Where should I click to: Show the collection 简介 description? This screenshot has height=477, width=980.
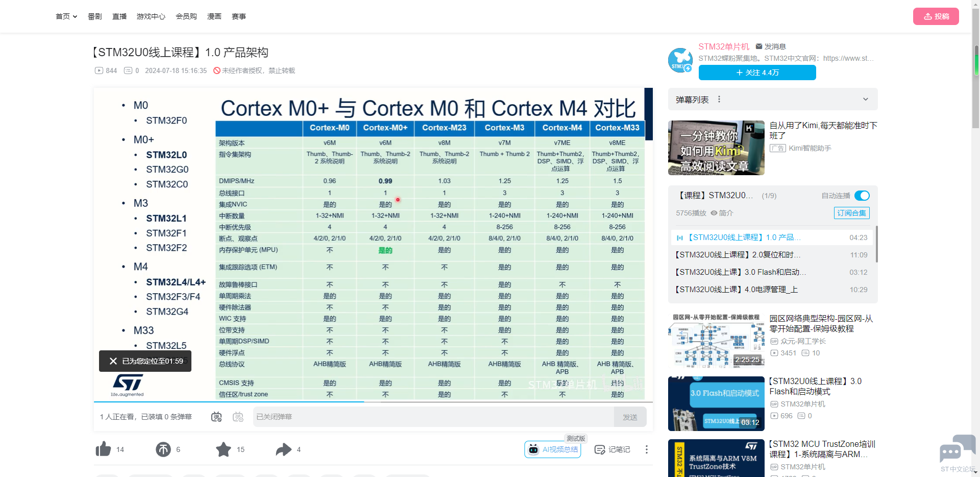tap(722, 213)
